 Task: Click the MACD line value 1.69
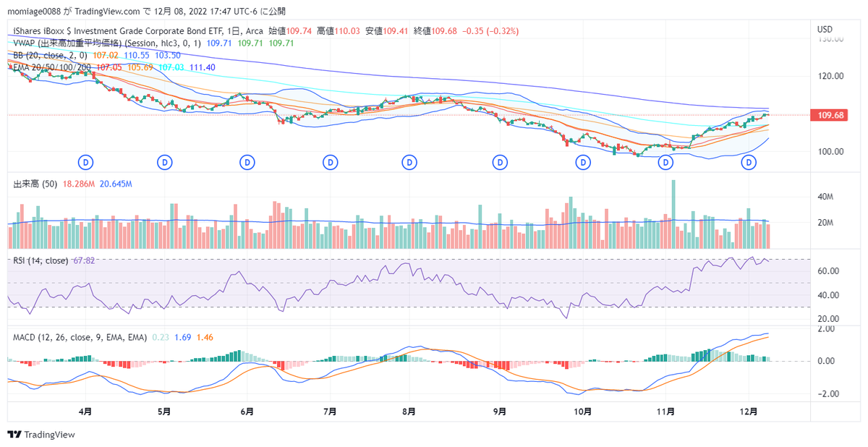coord(184,338)
